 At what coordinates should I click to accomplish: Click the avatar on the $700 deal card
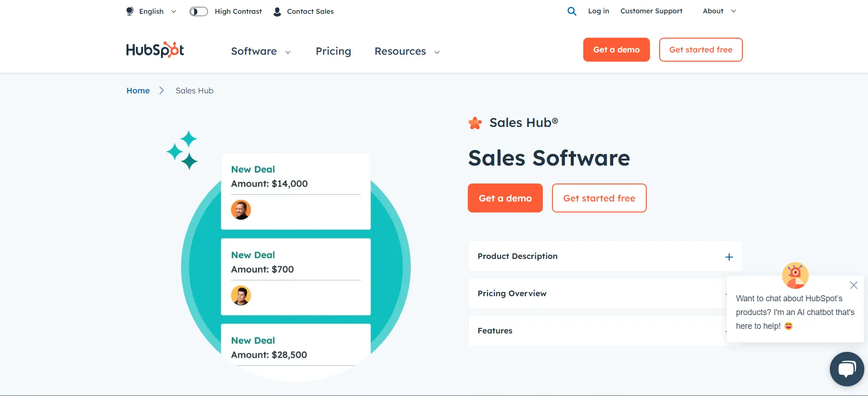(241, 295)
